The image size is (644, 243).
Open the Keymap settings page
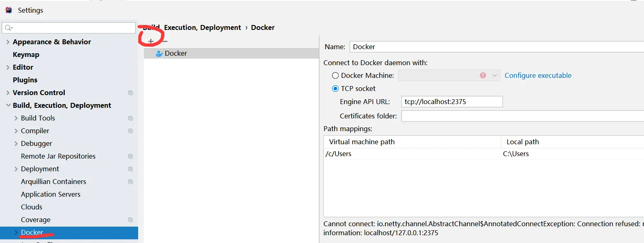(x=26, y=55)
